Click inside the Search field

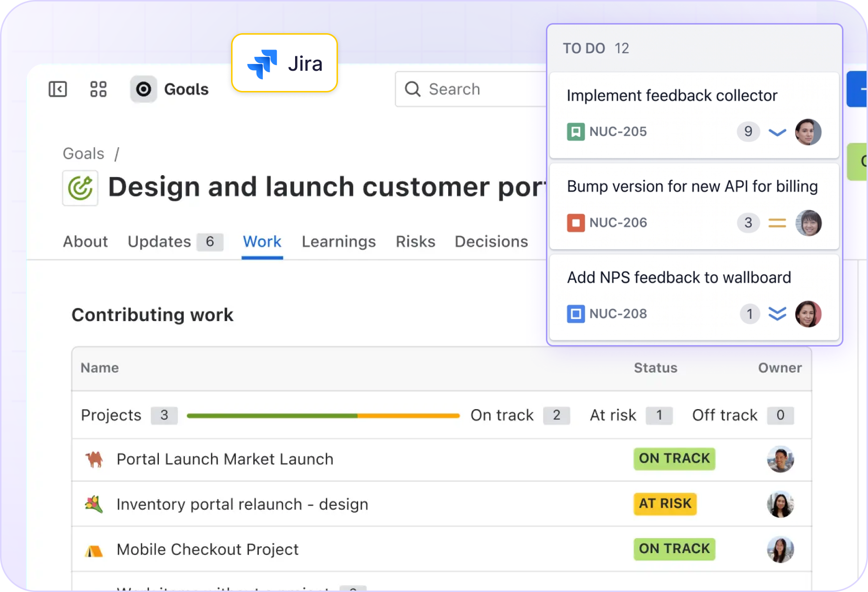coord(471,89)
